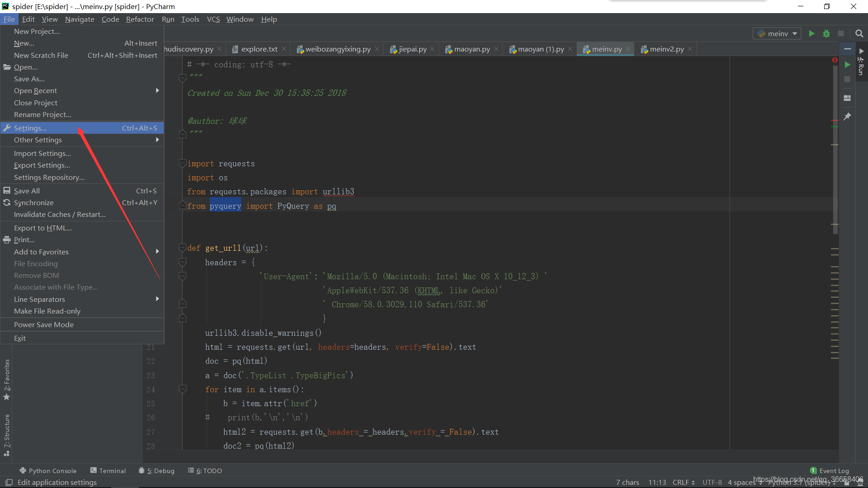Click the editor vertical scrollbar thumb
868x488 pixels.
[835, 149]
